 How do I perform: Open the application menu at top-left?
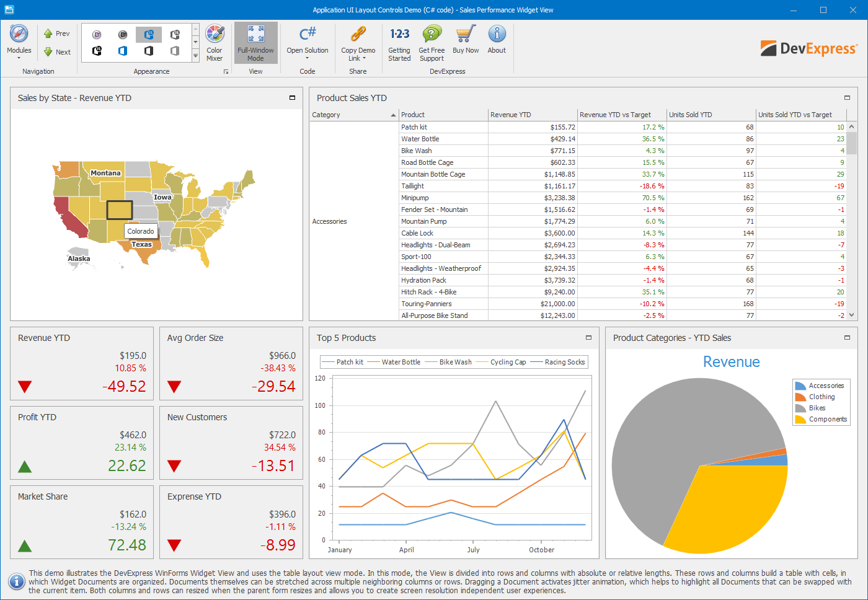tap(9, 10)
